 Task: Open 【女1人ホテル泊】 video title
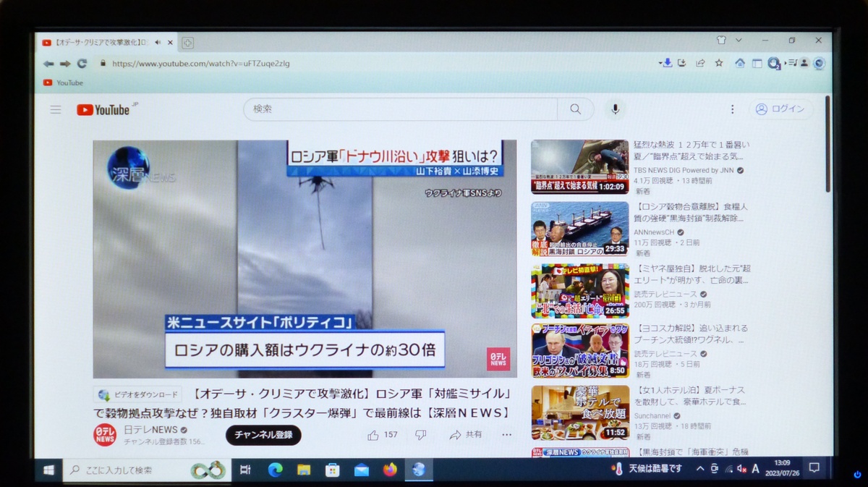tap(689, 396)
